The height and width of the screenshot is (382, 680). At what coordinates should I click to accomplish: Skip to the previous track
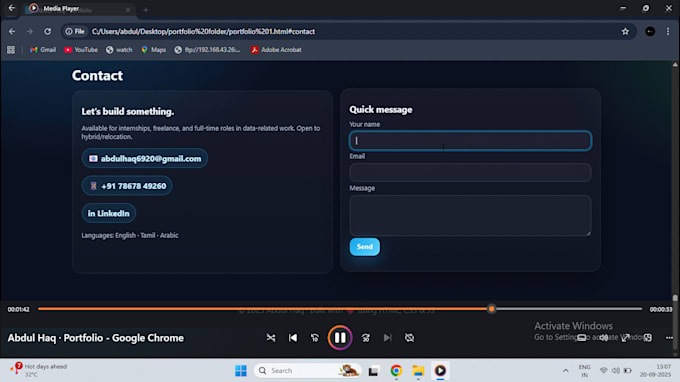pyautogui.click(x=293, y=337)
